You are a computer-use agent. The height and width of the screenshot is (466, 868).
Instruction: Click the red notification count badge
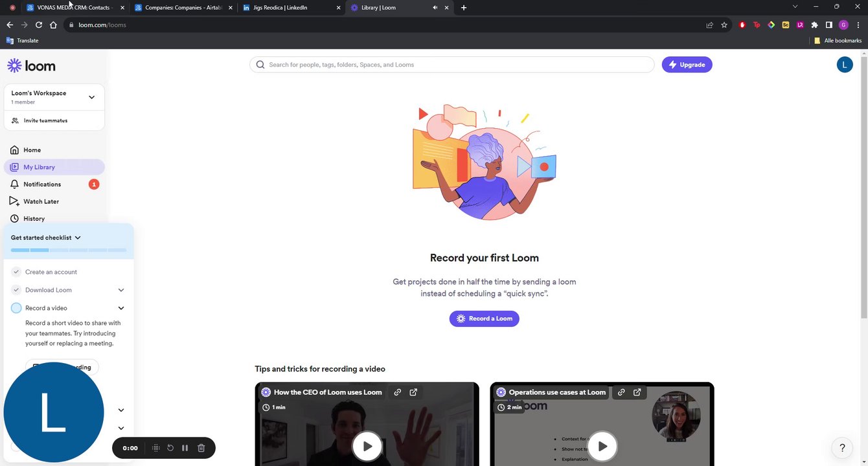coord(94,184)
